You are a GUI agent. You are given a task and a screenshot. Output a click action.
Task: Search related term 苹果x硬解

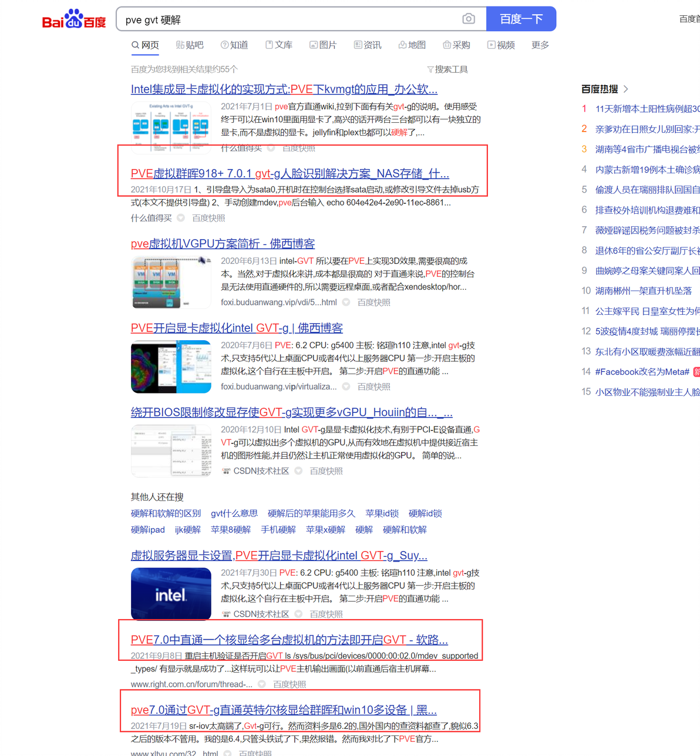point(325,530)
